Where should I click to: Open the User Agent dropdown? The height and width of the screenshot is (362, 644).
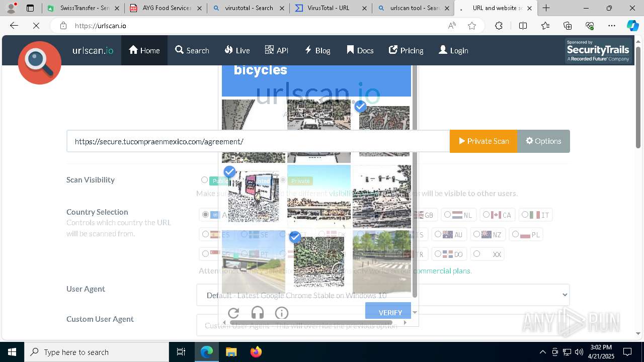(x=383, y=295)
